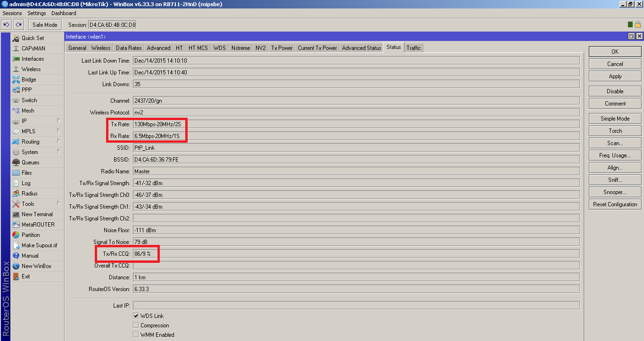Open the Partition menu icon
Screen dimensions: 644x341
click(16, 235)
